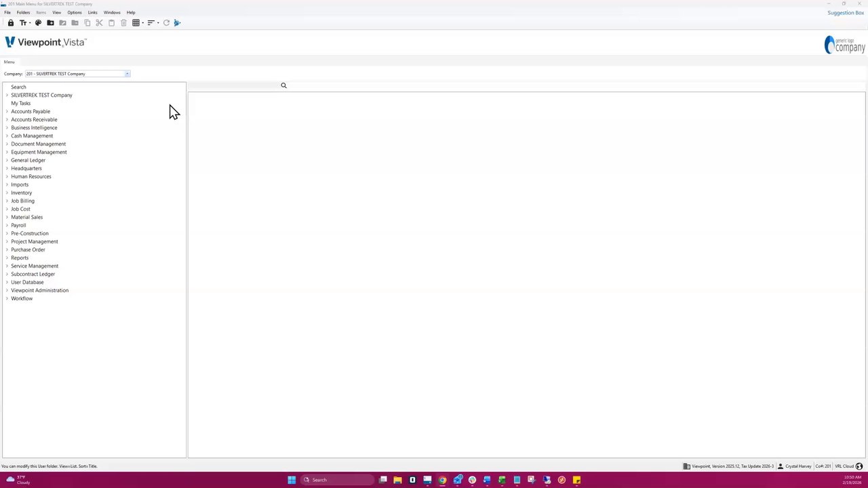Select Project Management module
Image resolution: width=868 pixels, height=488 pixels.
coord(34,241)
